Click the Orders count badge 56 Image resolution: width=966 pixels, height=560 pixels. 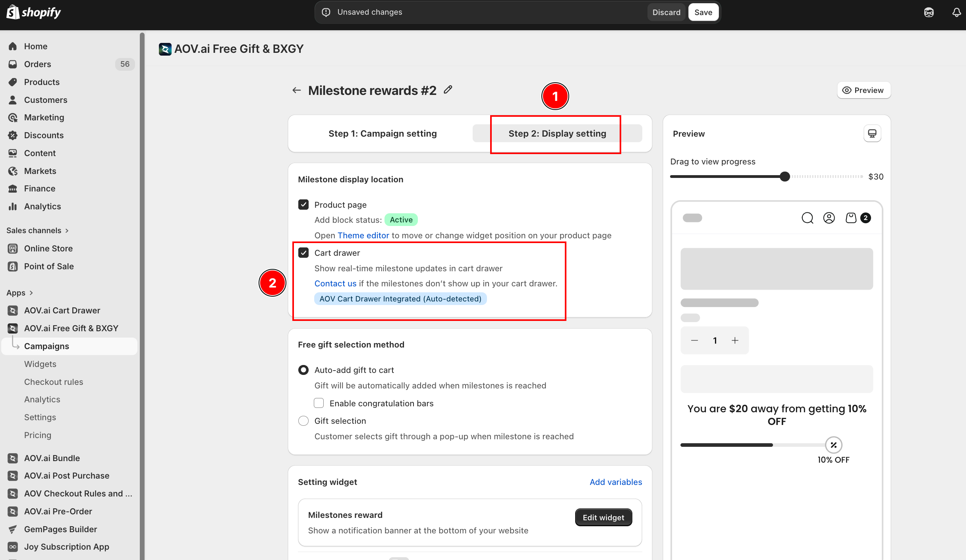point(125,64)
